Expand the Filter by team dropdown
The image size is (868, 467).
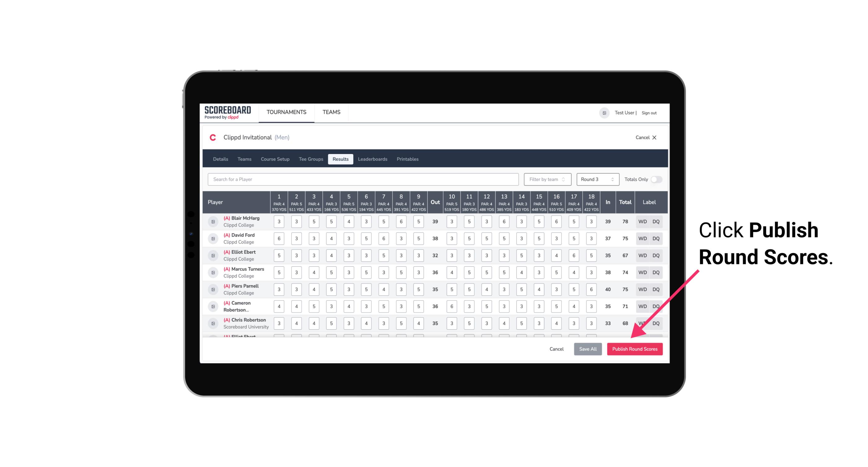point(547,179)
